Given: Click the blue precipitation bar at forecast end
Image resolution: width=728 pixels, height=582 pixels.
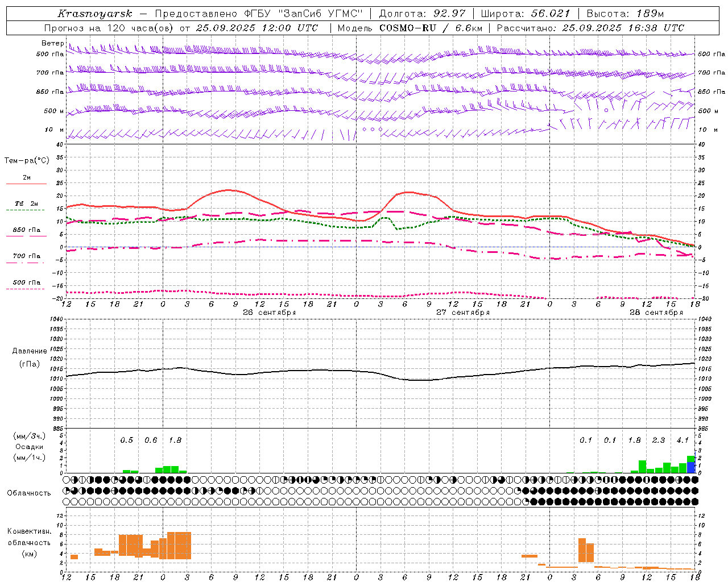Looking at the screenshot, I should click(x=691, y=468).
